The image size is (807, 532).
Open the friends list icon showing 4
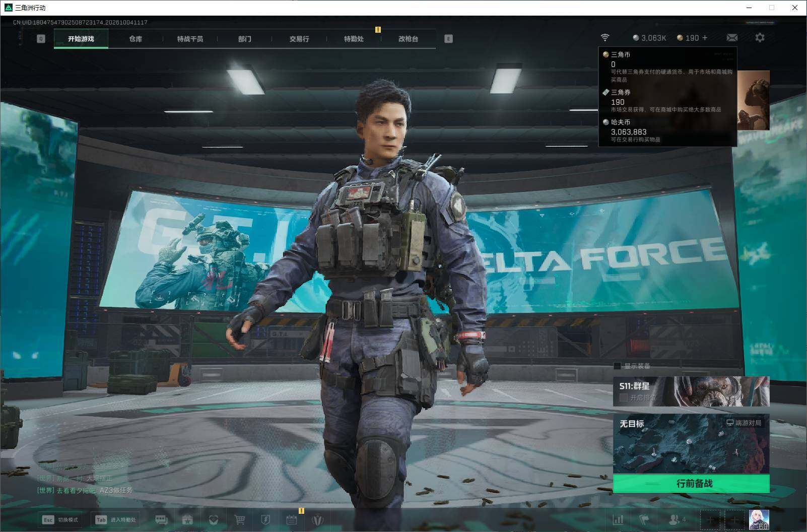coord(677,519)
